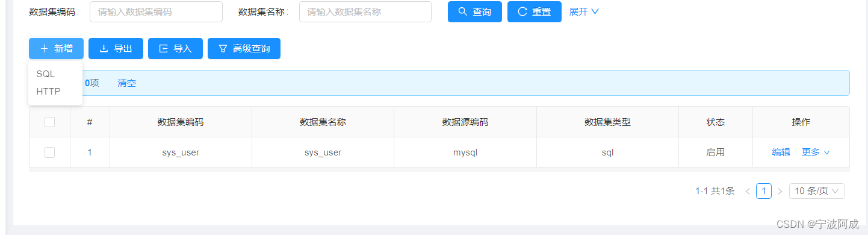Select page number 1 in pagination

[x=764, y=191]
